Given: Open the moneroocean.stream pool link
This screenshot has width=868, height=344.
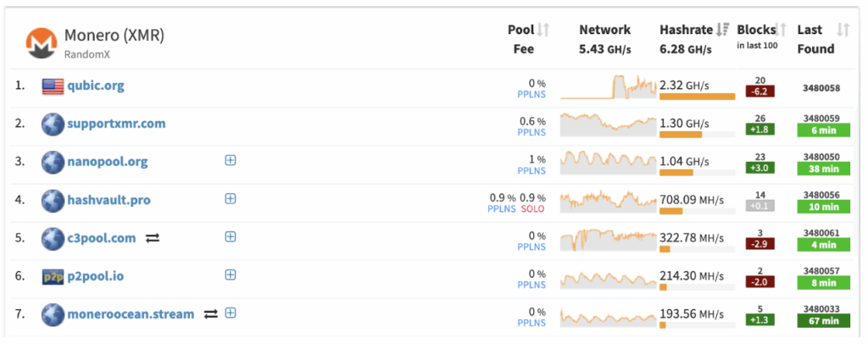Looking at the screenshot, I should tap(131, 314).
